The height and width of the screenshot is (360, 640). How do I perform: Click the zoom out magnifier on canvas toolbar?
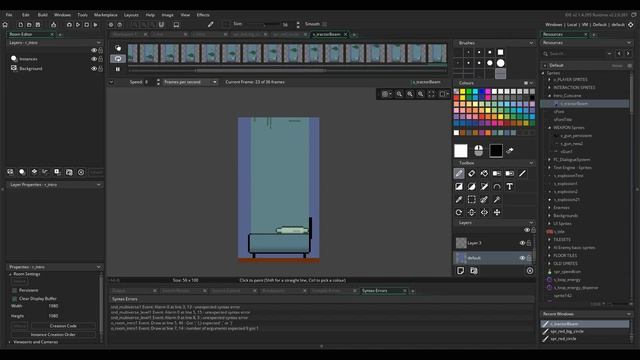pyautogui.click(x=399, y=94)
